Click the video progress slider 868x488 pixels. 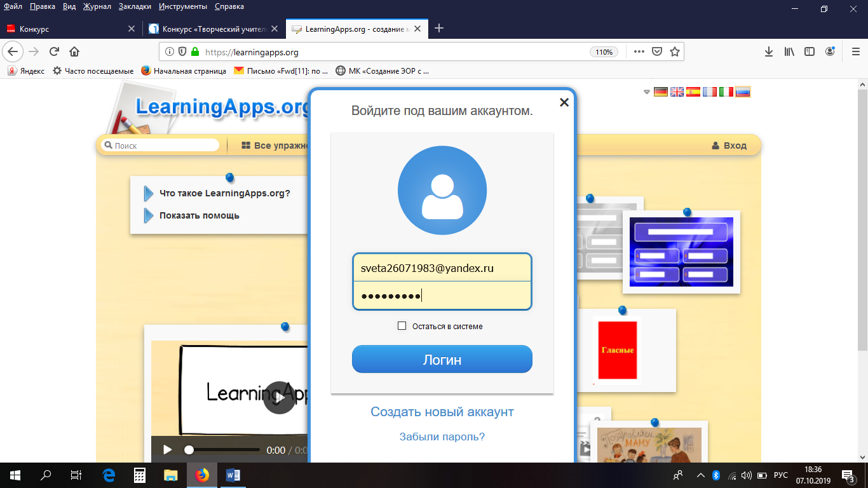coord(222,450)
